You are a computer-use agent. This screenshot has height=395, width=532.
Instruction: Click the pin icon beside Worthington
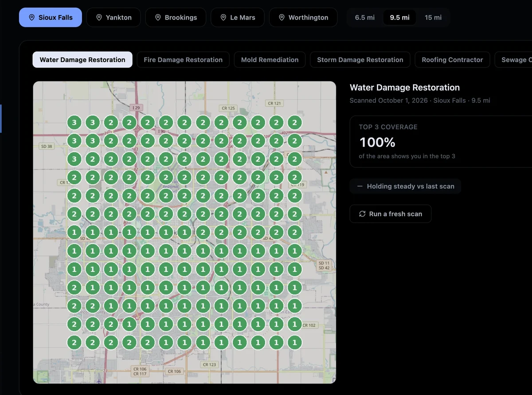point(282,17)
